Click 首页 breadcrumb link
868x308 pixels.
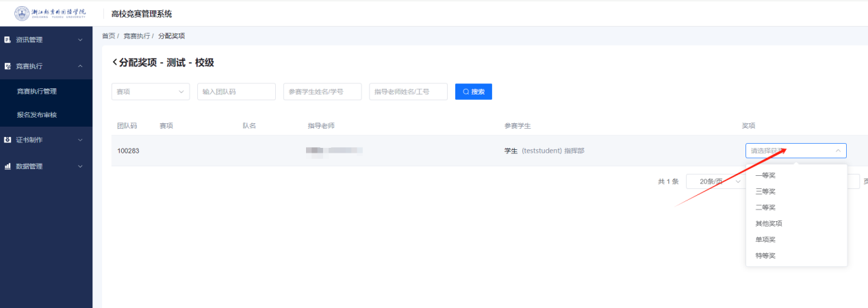pyautogui.click(x=108, y=36)
